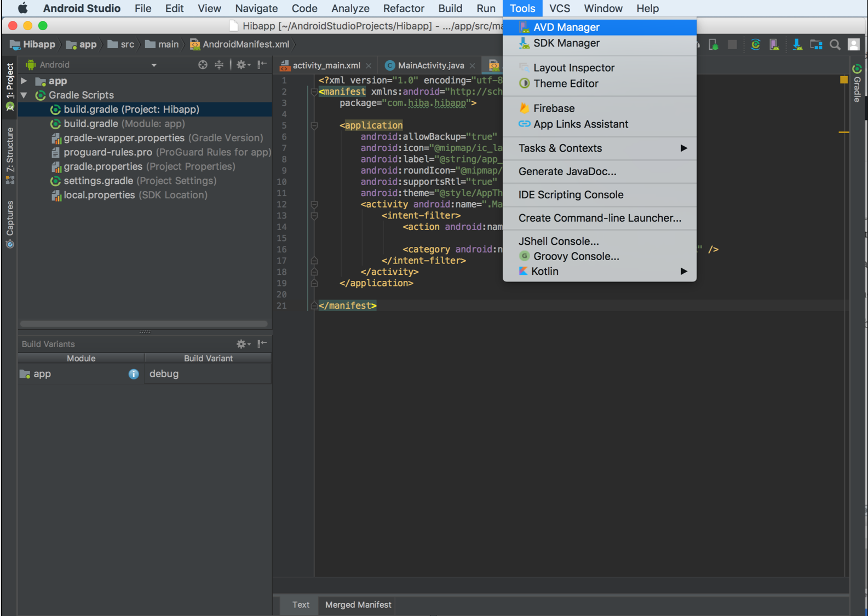Click the Sync Project with Gradle icon

coord(755,44)
